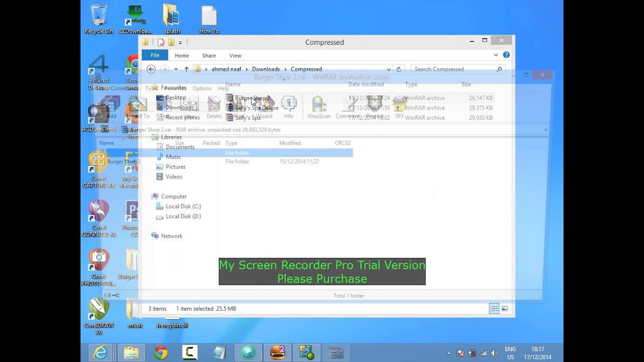
Task: Switch to details view layout
Action: [495, 309]
